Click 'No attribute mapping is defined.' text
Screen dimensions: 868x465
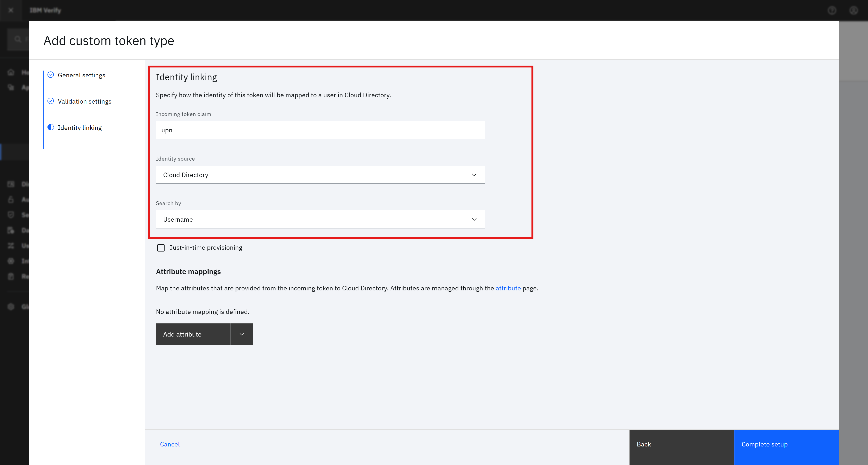click(x=203, y=312)
